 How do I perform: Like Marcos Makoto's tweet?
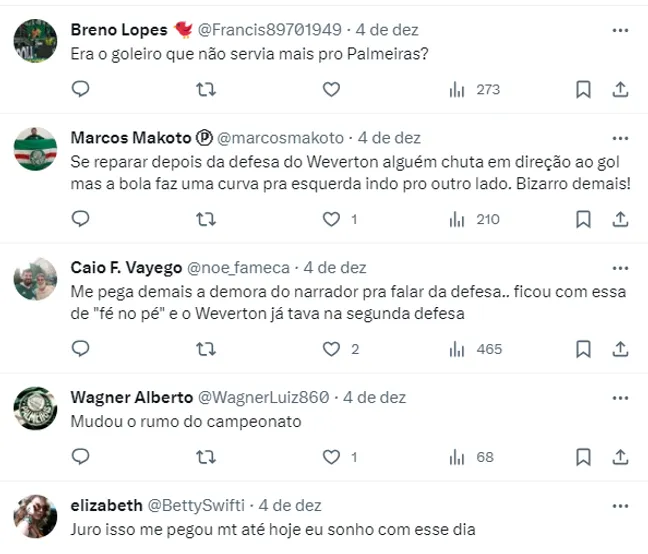[331, 219]
